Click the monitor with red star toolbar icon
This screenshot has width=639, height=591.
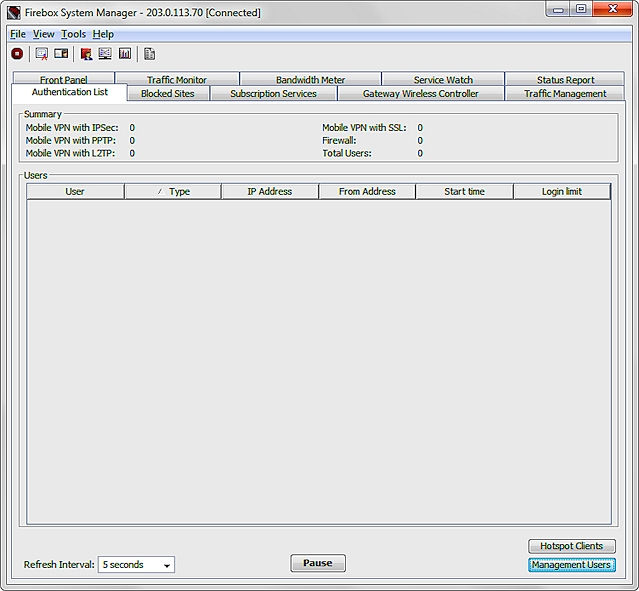[42, 54]
